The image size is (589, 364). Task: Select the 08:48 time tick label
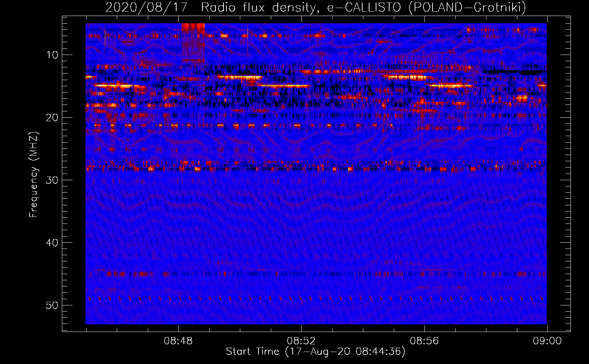click(x=178, y=341)
